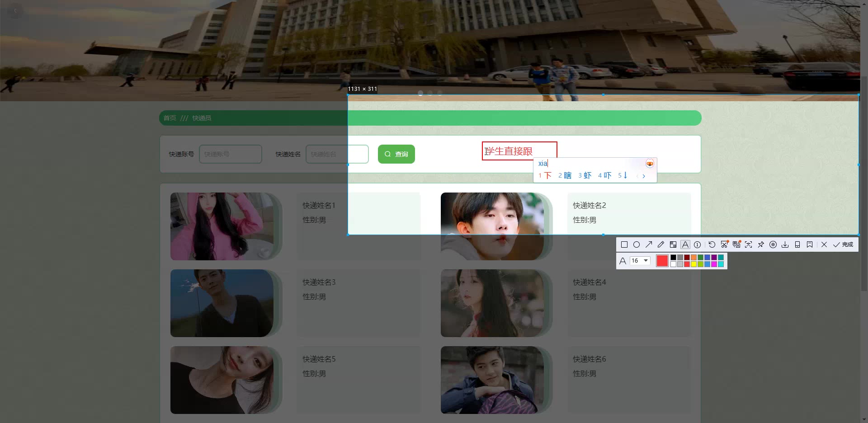This screenshot has width=868, height=423.
Task: Pick the white color swatch
Action: [673, 264]
